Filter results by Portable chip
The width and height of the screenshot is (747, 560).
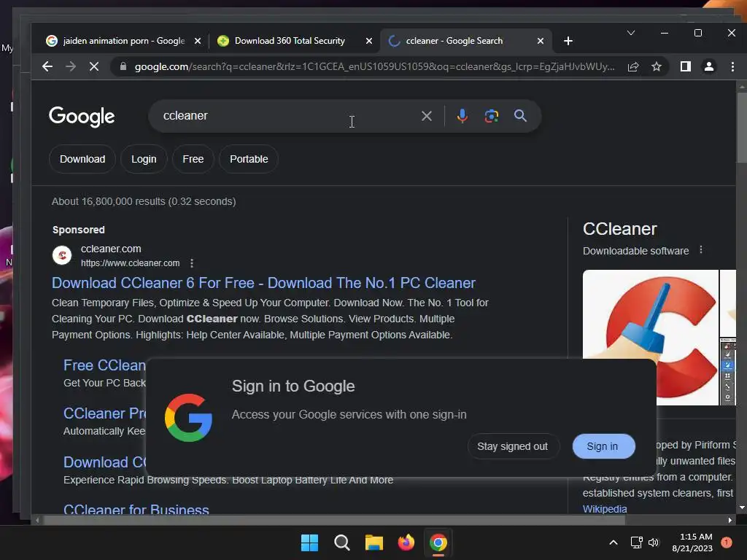click(x=249, y=159)
